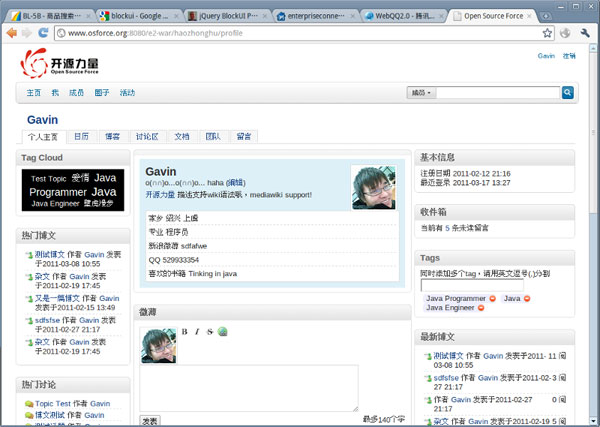Click QQ 529933354 row
This screenshot has width=600, height=427.
point(272,260)
